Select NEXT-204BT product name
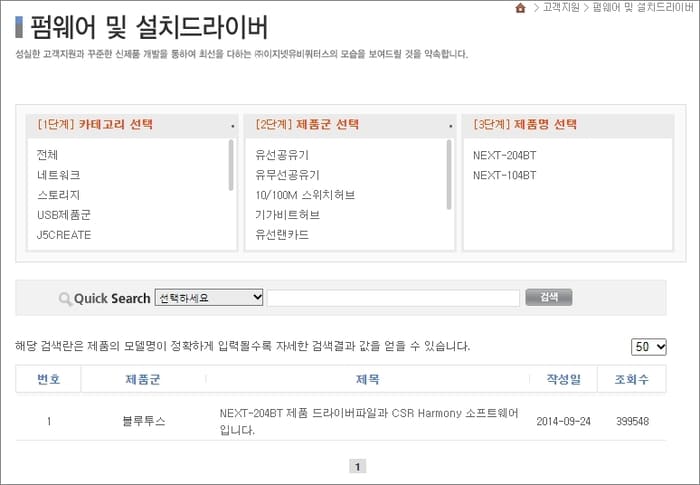This screenshot has height=485, width=700. tap(505, 155)
